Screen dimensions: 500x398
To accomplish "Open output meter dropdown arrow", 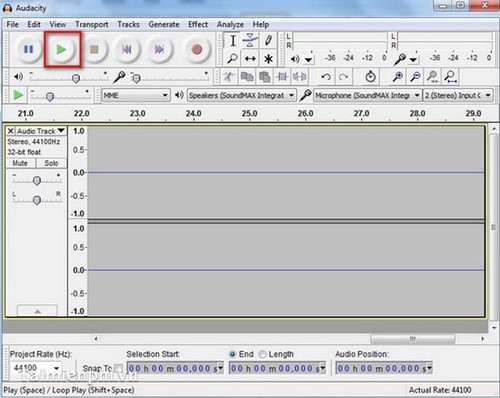I will coord(309,60).
